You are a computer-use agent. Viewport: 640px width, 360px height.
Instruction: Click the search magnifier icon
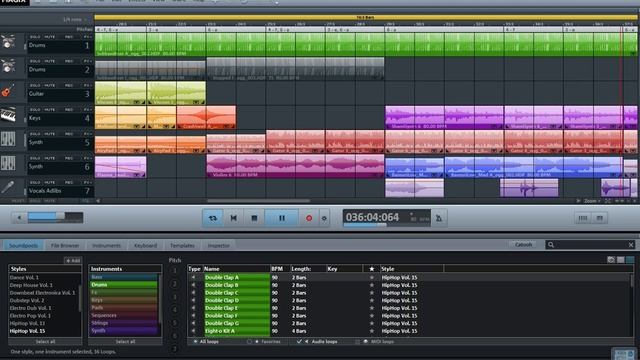[x=551, y=245]
